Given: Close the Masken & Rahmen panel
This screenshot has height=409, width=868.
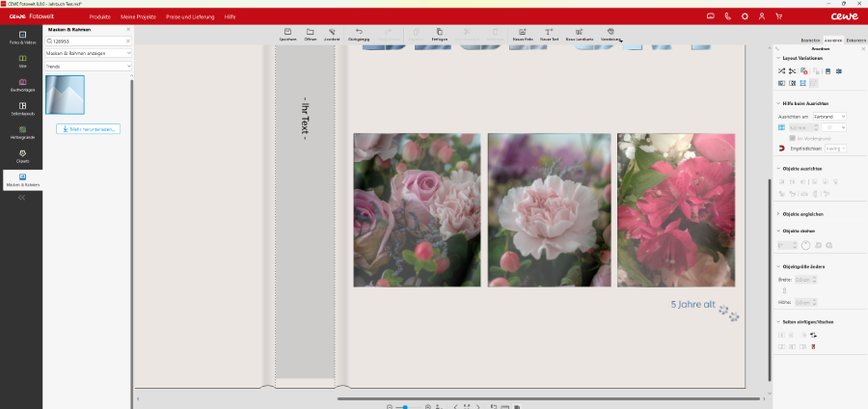Looking at the screenshot, I should tap(128, 29).
